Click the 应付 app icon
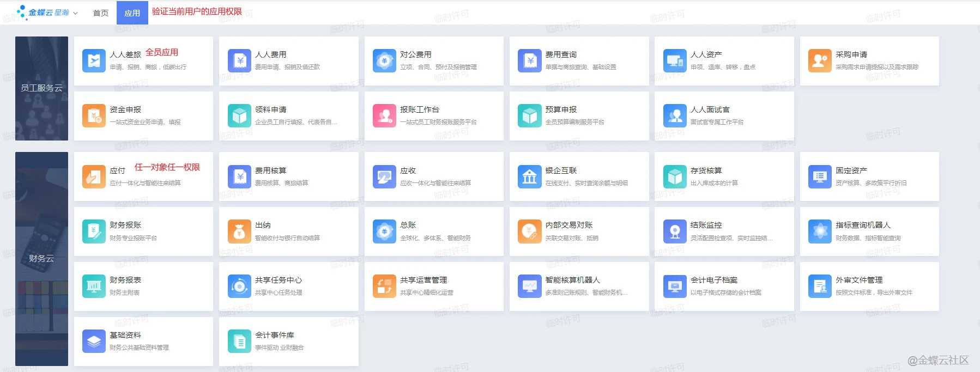Image resolution: width=980 pixels, height=372 pixels. pyautogui.click(x=94, y=176)
